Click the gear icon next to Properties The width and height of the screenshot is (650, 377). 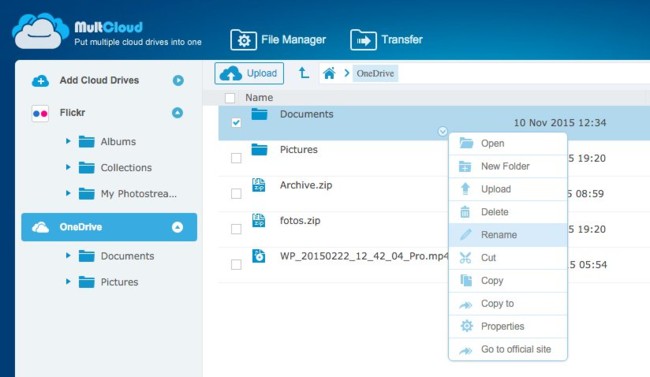[x=467, y=326]
